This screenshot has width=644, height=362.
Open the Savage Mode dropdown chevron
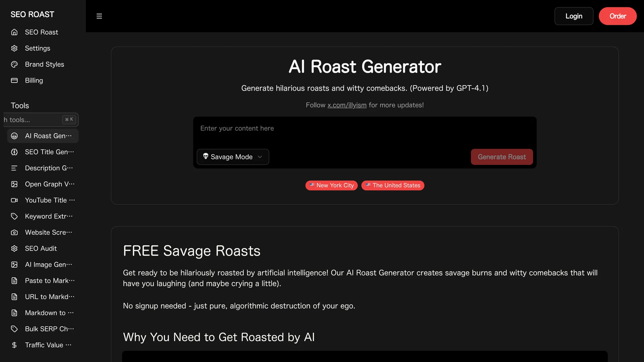(x=260, y=157)
